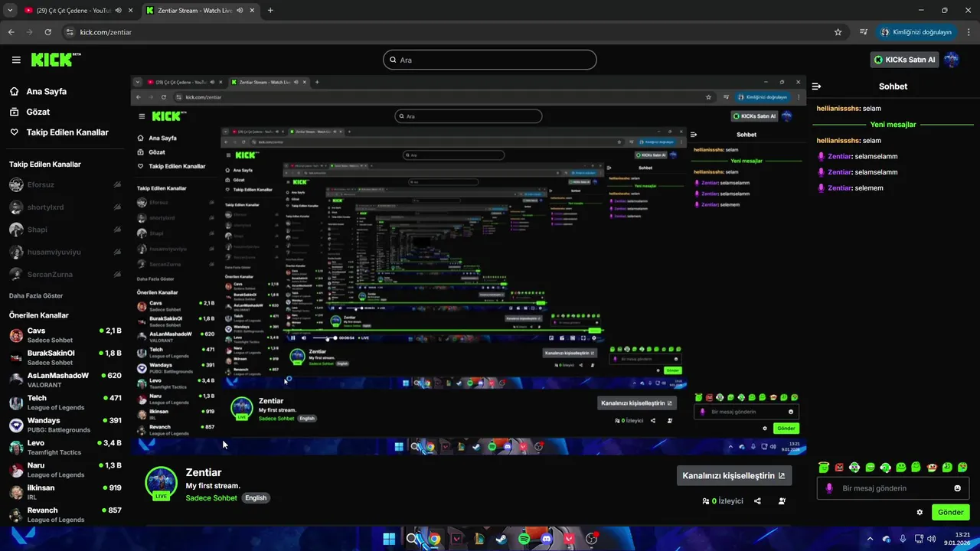Open recommended channel BurakSakinOl

(x=65, y=357)
